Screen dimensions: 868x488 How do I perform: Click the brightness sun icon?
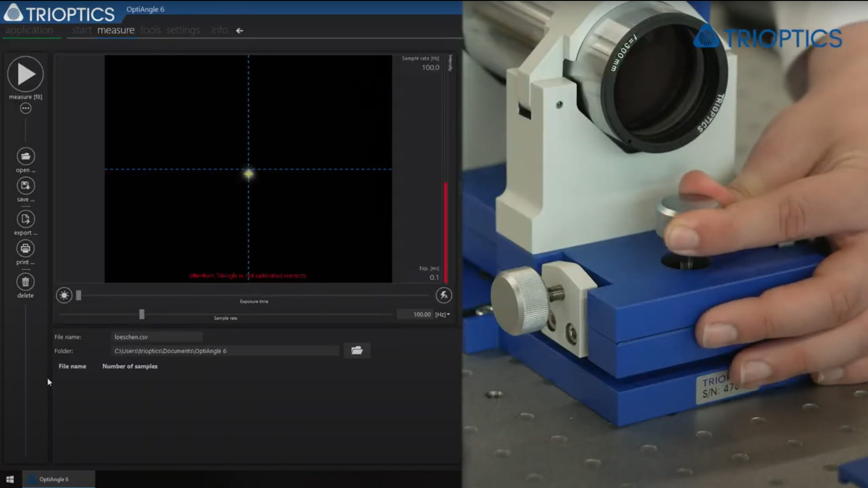[64, 296]
